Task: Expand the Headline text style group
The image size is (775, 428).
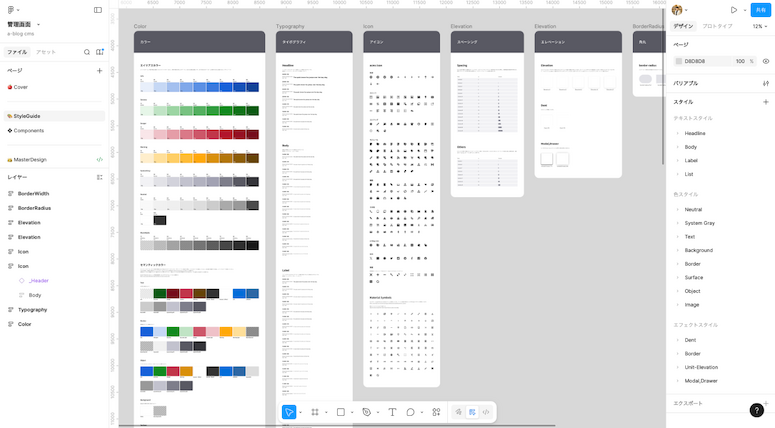Action: click(695, 133)
